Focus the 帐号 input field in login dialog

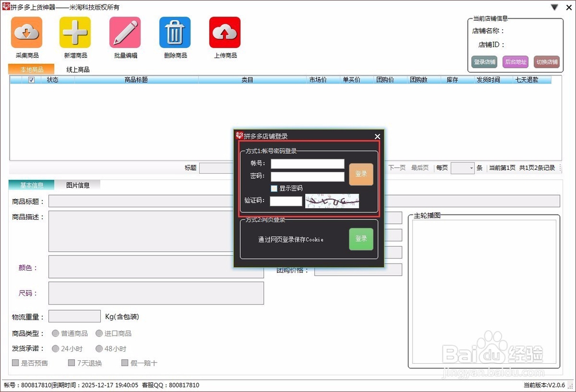click(x=308, y=163)
